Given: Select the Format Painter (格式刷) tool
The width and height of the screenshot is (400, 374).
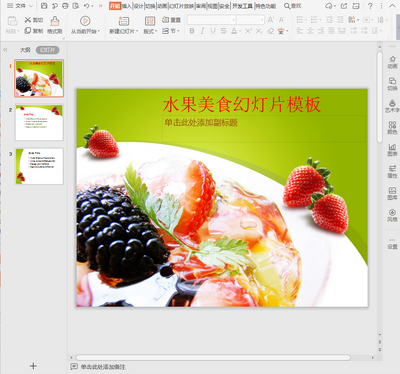Looking at the screenshot, I should [x=55, y=25].
